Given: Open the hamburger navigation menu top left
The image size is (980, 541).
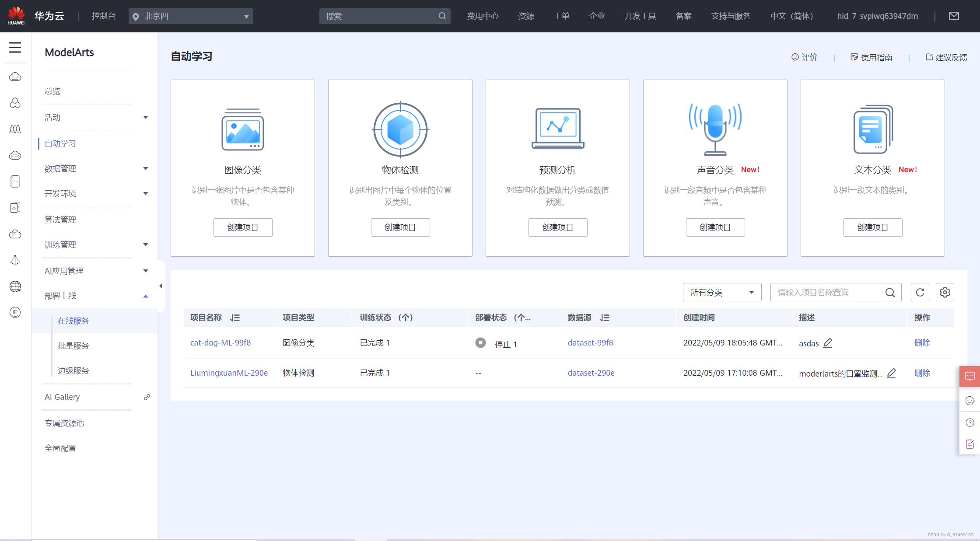Looking at the screenshot, I should pos(15,47).
